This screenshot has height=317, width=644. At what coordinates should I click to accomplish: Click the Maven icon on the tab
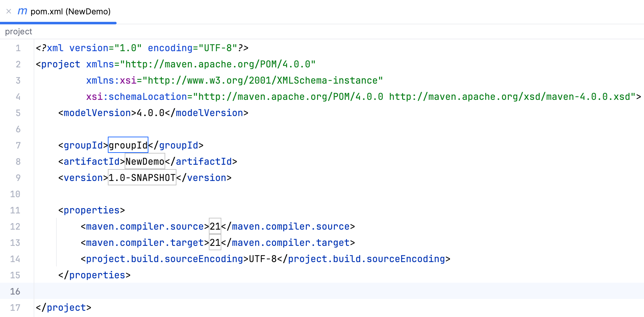tap(22, 12)
